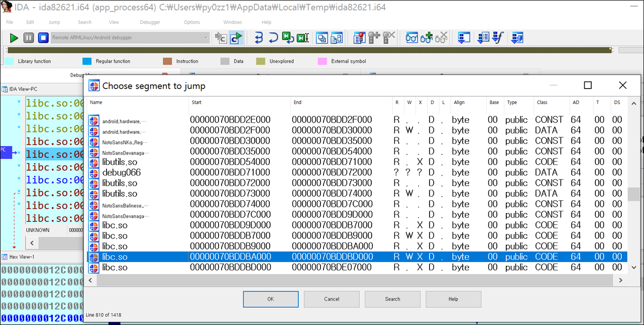
Task: Click the Step over icon
Action: 273,38
